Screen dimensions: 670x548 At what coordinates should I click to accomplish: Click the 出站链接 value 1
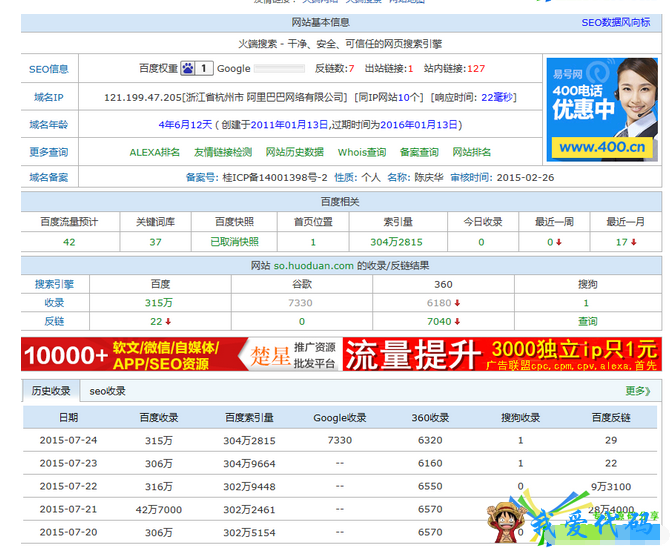[x=411, y=68]
